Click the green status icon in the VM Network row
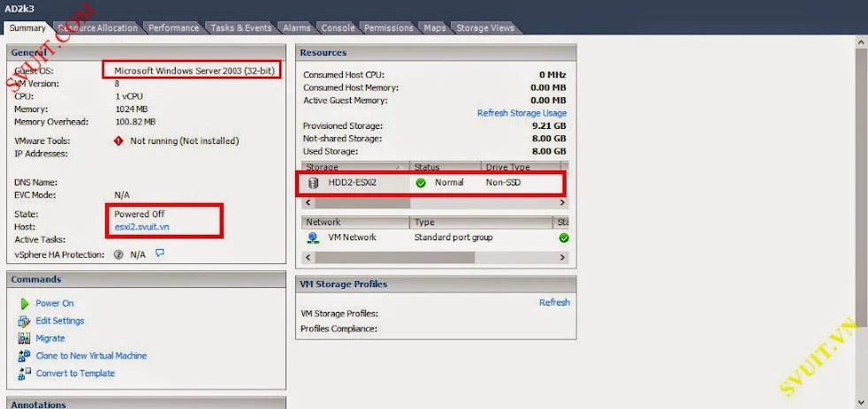 click(x=564, y=238)
